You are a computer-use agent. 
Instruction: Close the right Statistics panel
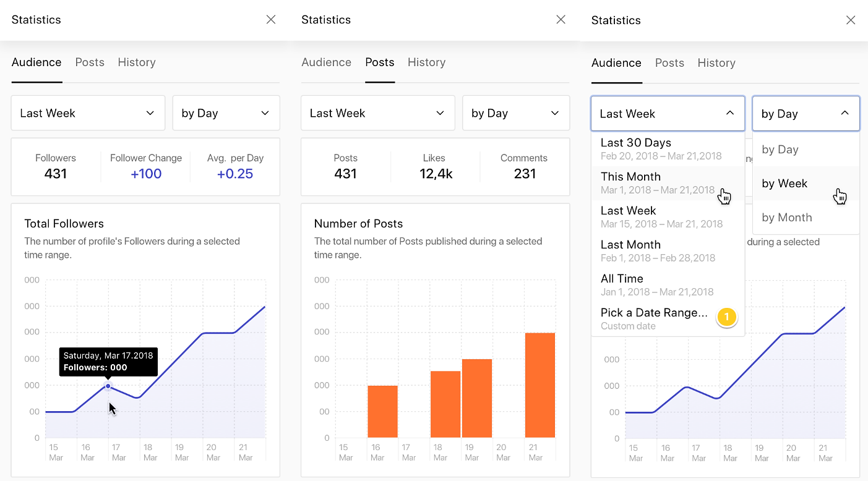coord(851,20)
